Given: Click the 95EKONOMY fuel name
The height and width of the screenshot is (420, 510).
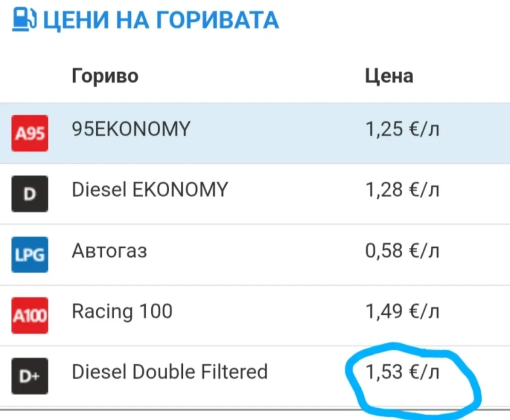Looking at the screenshot, I should [x=131, y=128].
